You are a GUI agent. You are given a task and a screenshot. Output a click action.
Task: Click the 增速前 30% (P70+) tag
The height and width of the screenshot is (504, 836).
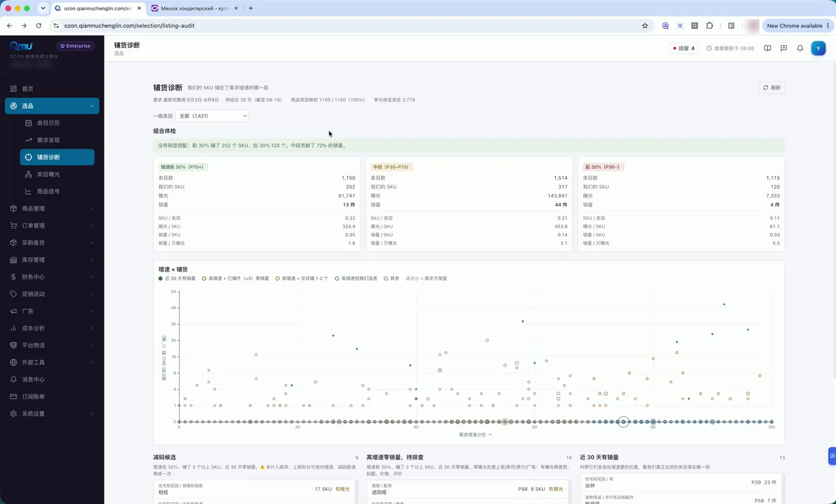tap(182, 167)
